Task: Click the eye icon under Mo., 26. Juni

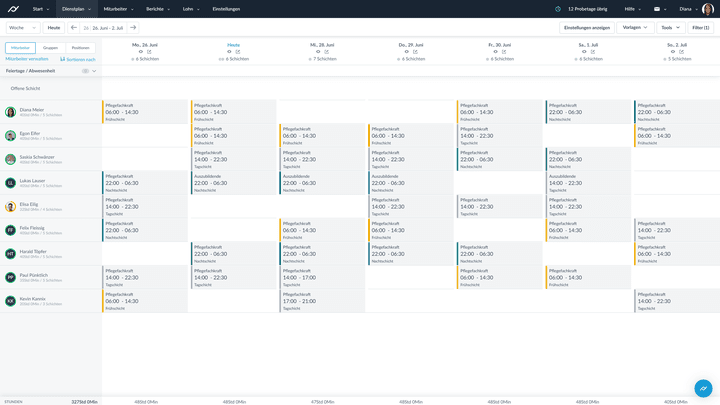Action: (141, 51)
